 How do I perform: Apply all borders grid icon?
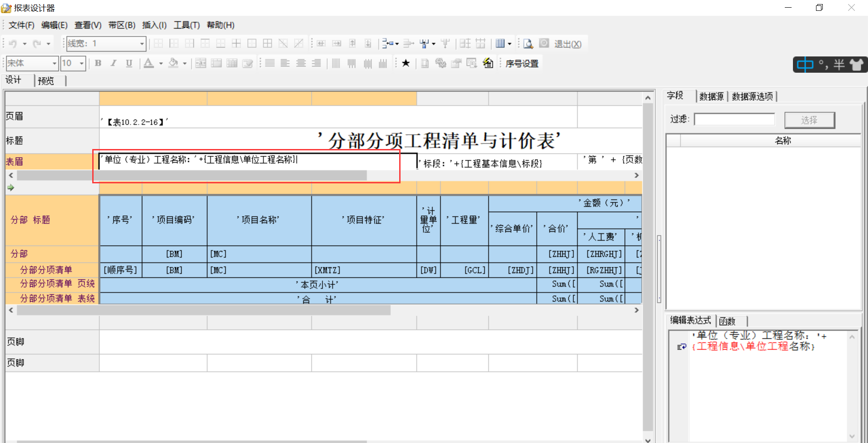pos(268,43)
